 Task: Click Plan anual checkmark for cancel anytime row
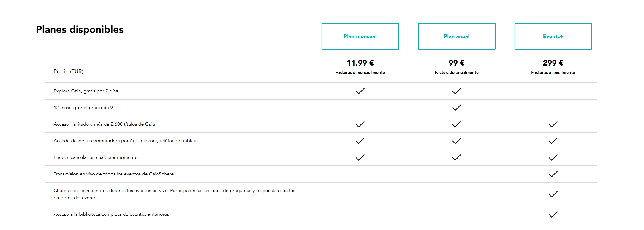[x=457, y=157]
